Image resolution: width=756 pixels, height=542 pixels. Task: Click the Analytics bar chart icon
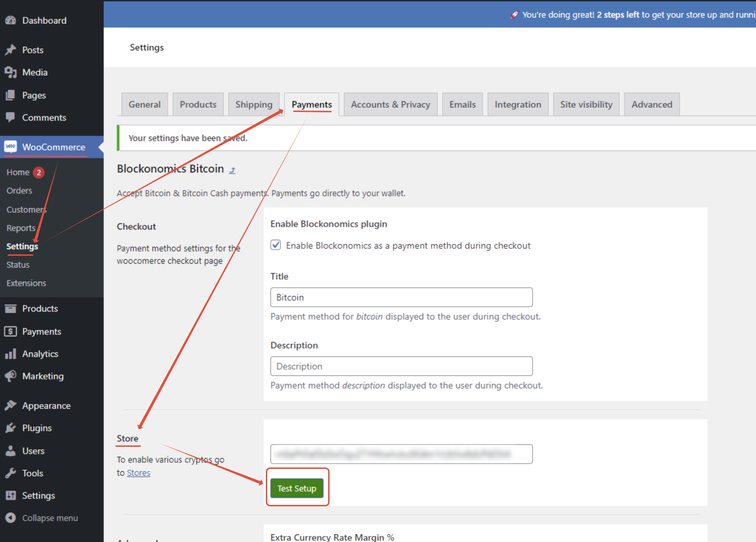pyautogui.click(x=10, y=354)
